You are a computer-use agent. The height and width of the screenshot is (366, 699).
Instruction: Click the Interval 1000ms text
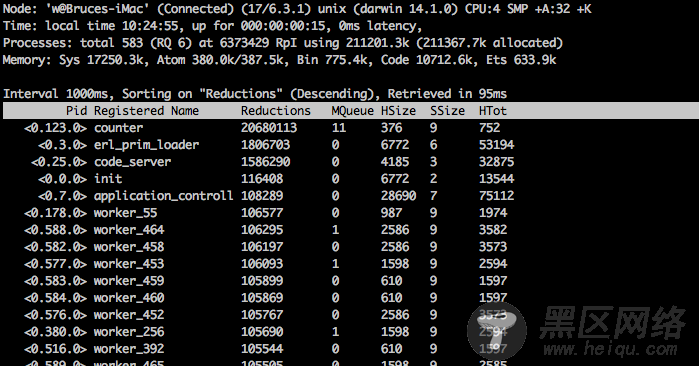[55, 94]
